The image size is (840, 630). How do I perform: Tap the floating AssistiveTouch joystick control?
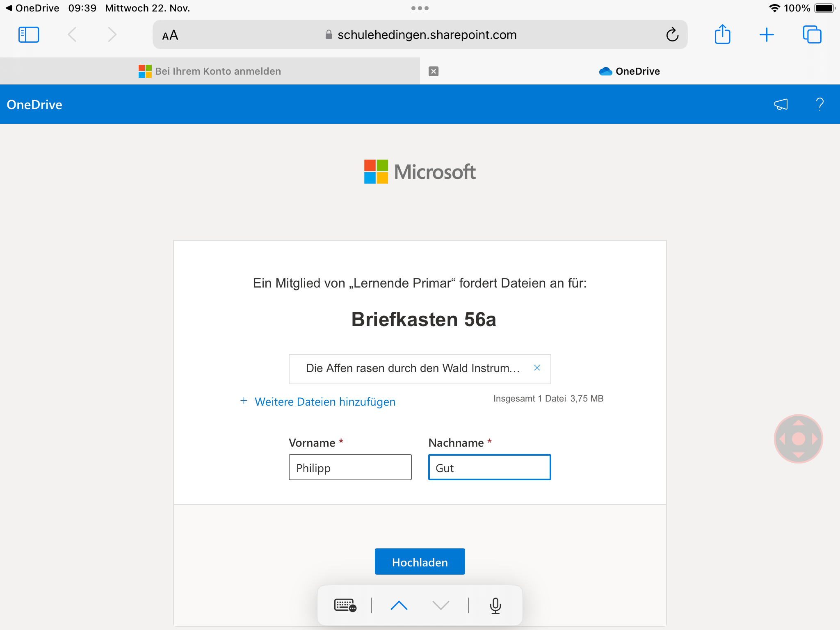798,438
